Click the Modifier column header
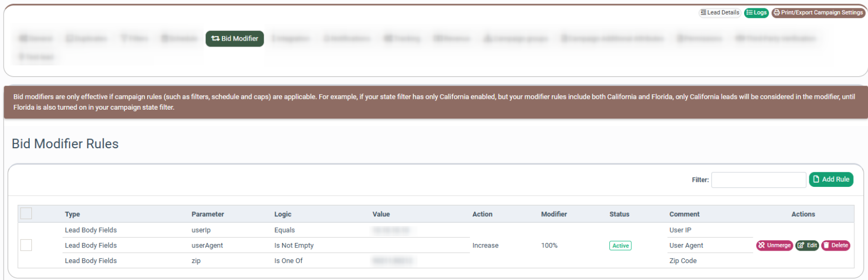 click(x=554, y=214)
